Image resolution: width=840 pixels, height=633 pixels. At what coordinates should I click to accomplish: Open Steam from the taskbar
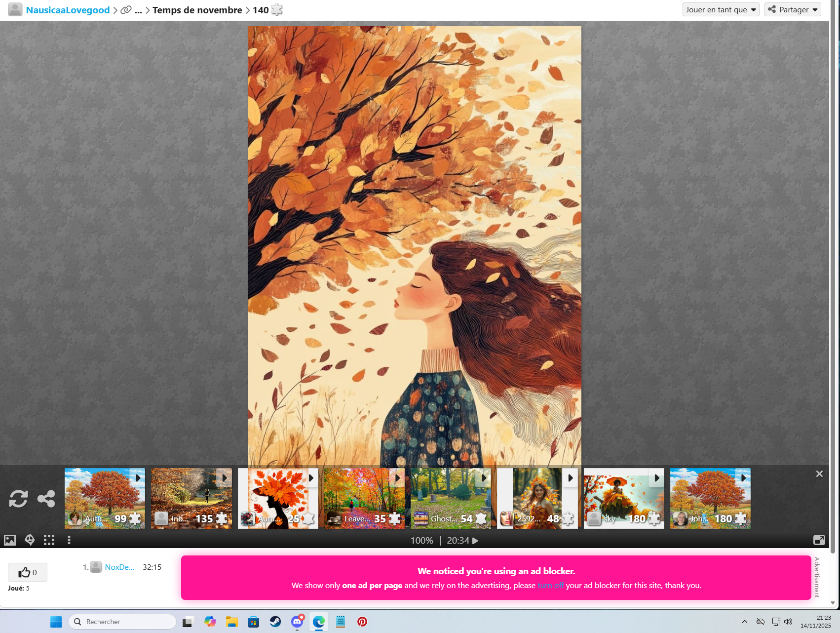click(275, 622)
